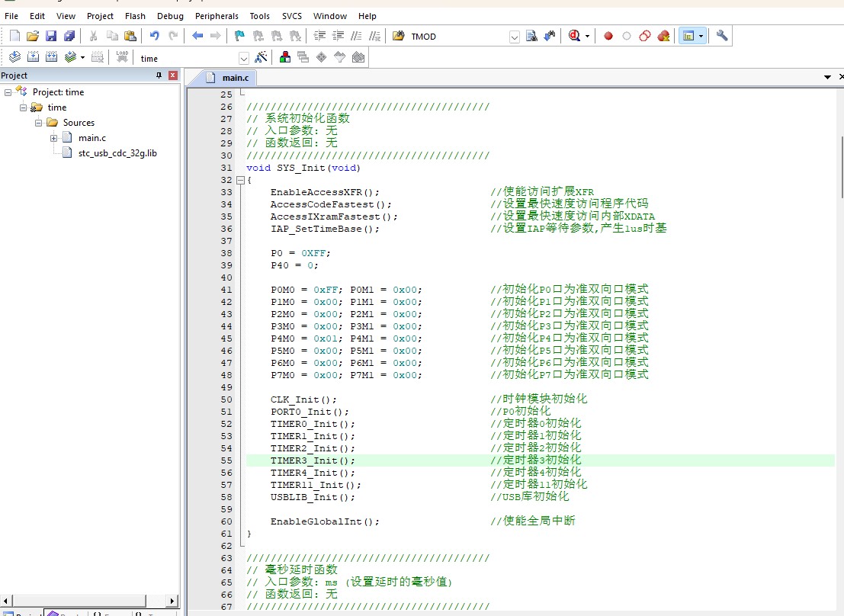Open the SVCS menu

(x=292, y=16)
